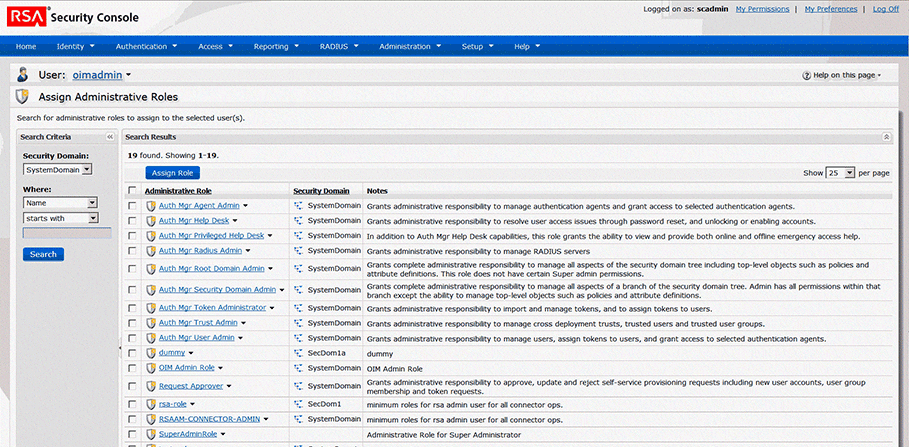909x447 pixels.
Task: Open the Show per page dropdown
Action: point(841,173)
